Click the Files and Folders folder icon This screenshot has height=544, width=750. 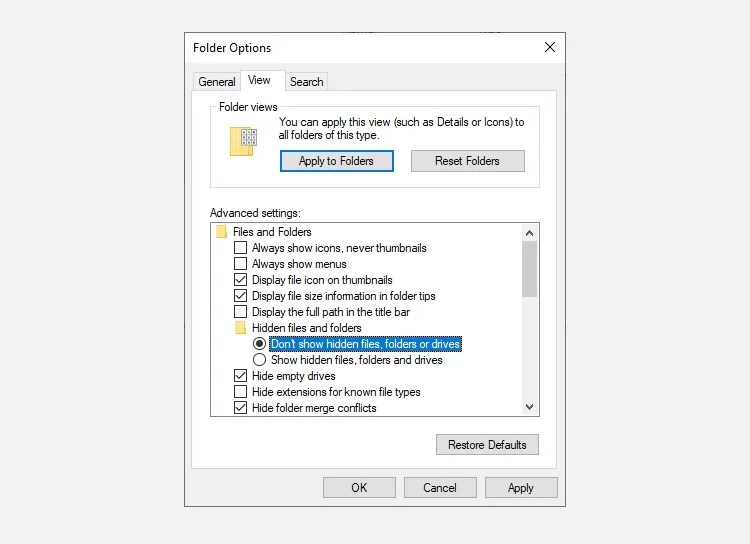(x=221, y=232)
